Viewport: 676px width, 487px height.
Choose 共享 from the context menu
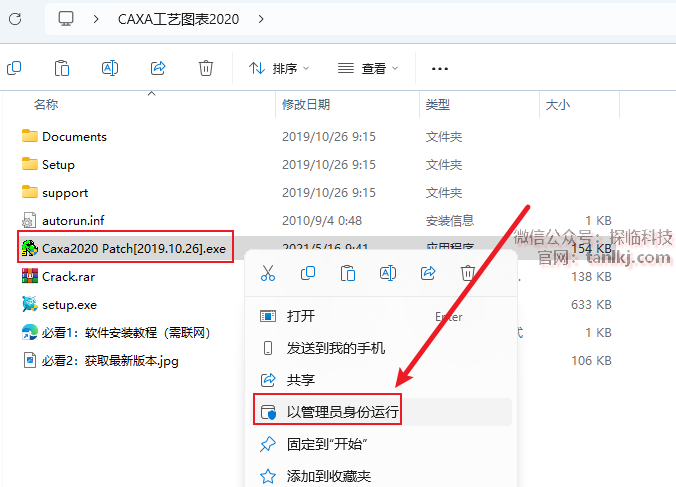point(382,380)
